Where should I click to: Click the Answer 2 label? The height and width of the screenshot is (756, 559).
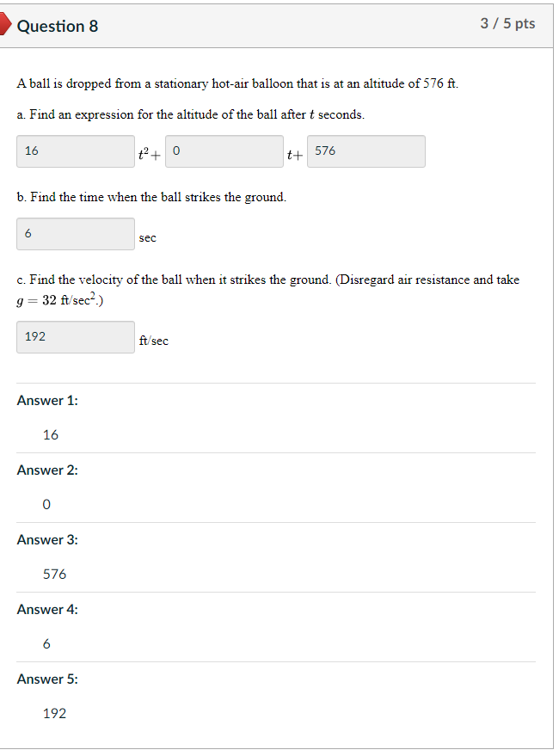[47, 470]
